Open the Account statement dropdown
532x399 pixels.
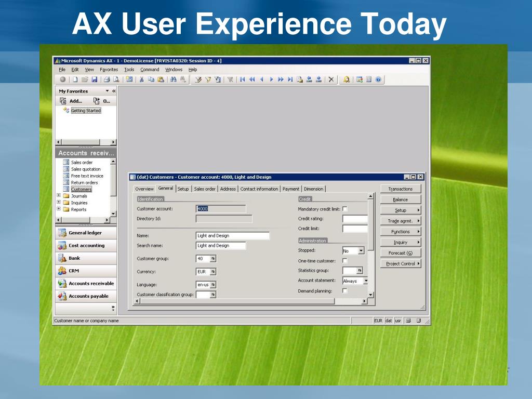(366, 281)
